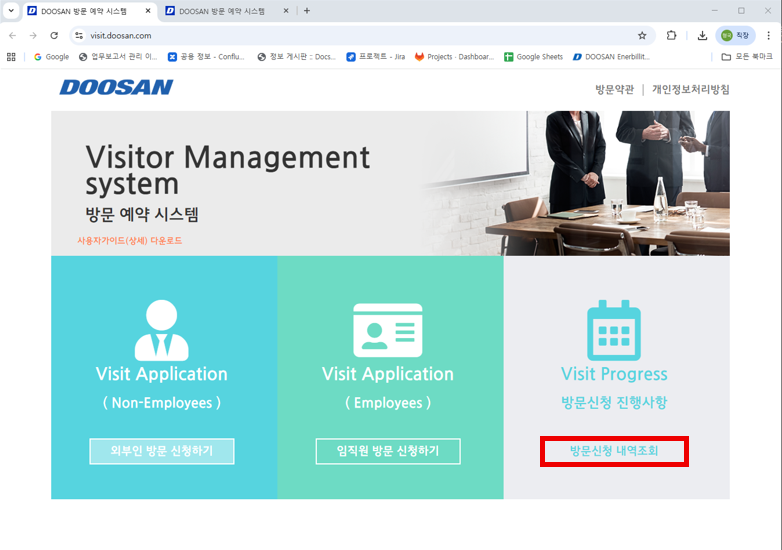Download the 사용자가이드(상세) user guide

130,241
